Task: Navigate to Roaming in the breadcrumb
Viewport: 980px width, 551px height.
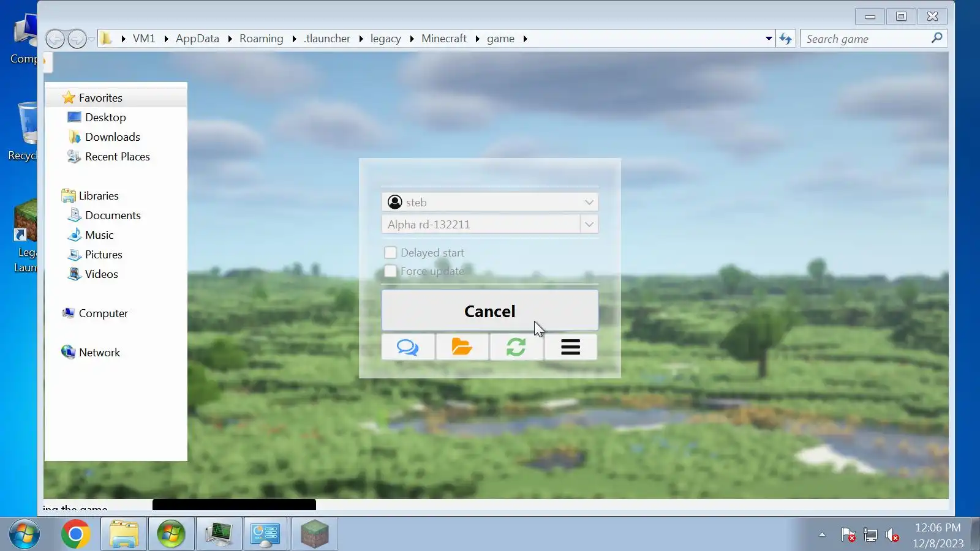Action: 262,39
